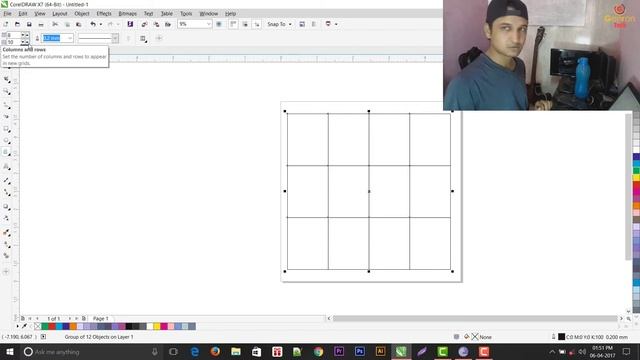Open the Snap To dropdown

point(280,24)
